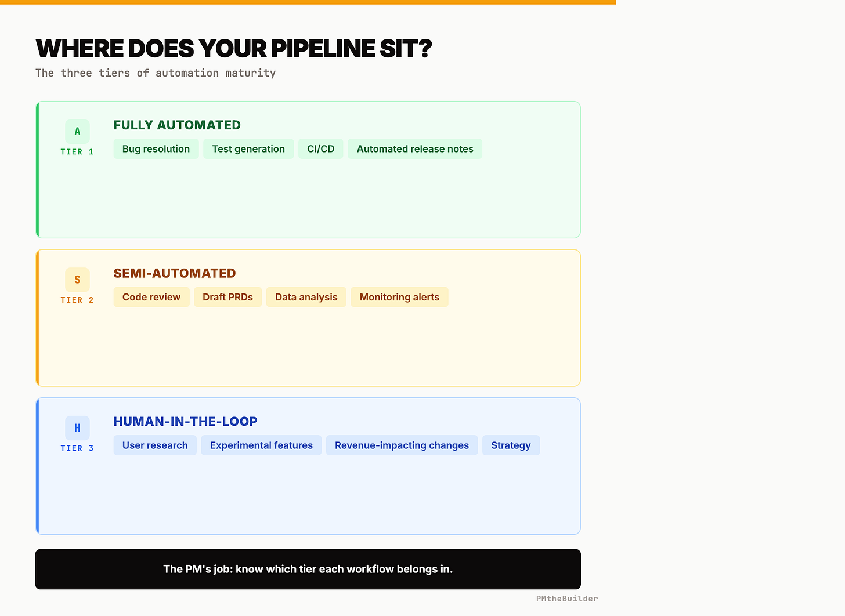Select the 'Test generation' tag

pyautogui.click(x=248, y=149)
